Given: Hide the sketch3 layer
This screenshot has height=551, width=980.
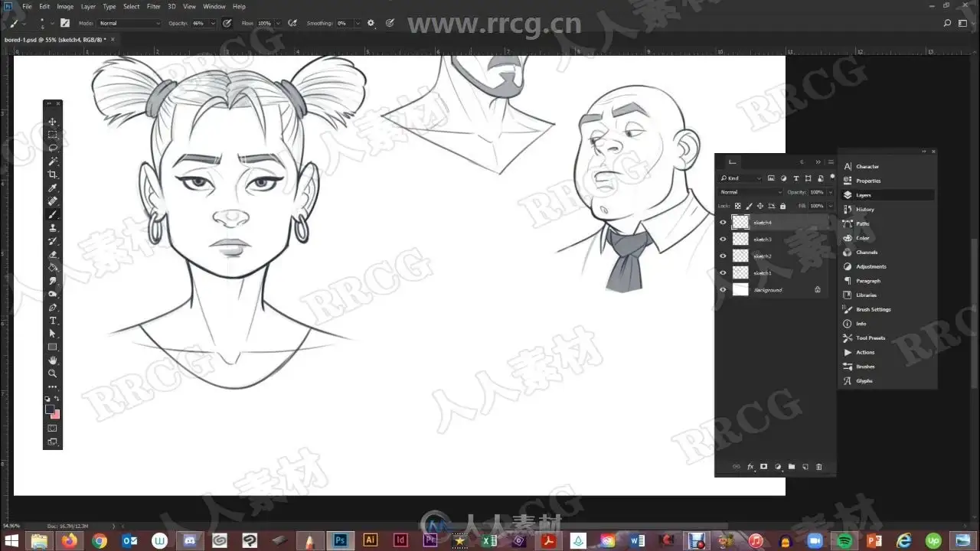Looking at the screenshot, I should click(723, 240).
